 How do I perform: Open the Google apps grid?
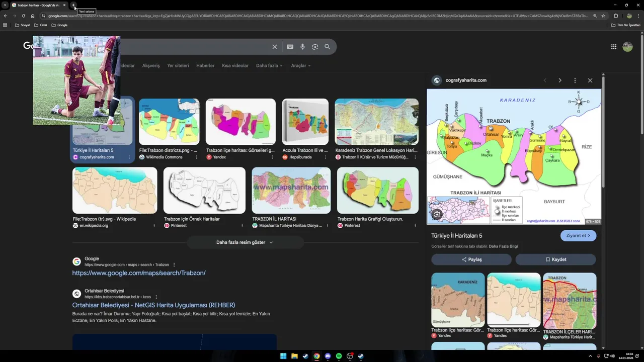click(614, 47)
